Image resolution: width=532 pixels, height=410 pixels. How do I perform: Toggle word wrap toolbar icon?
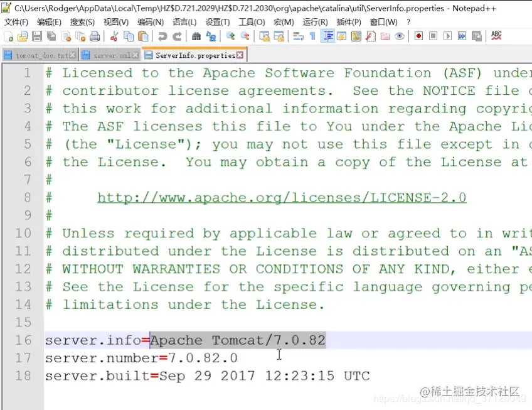298,36
